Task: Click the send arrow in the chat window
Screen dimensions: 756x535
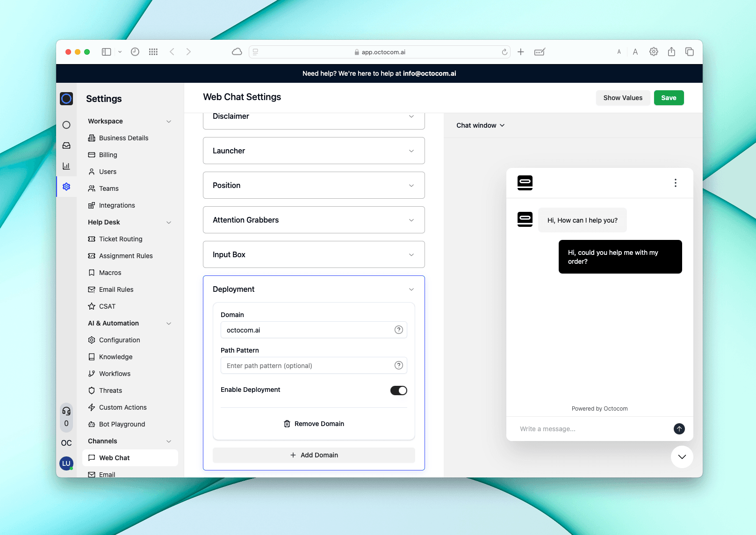Action: click(679, 428)
